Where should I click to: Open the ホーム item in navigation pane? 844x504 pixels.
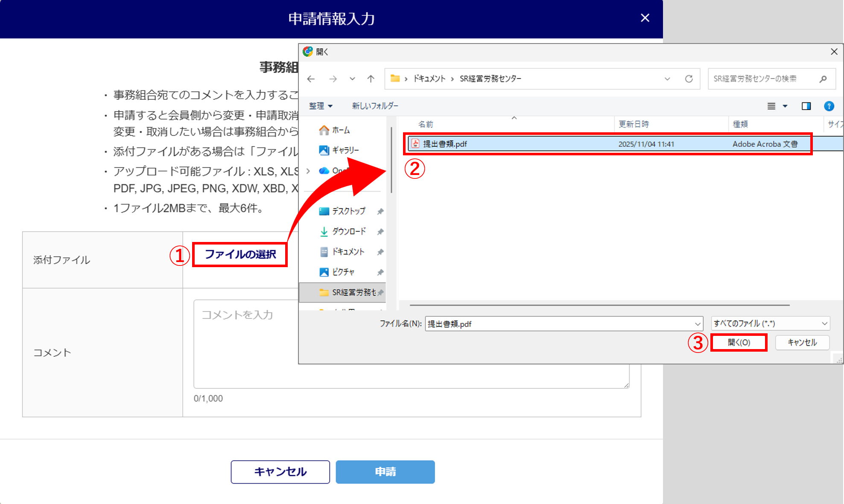click(340, 130)
